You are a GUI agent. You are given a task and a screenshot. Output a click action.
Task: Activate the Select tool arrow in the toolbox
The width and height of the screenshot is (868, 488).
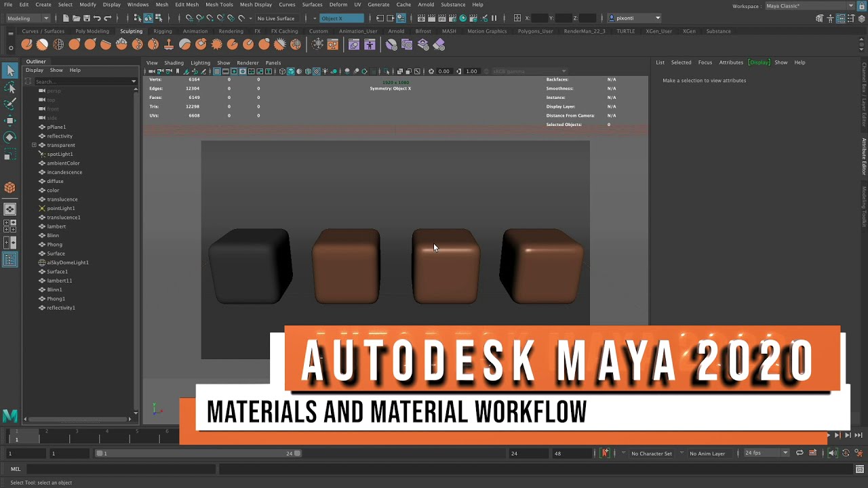pos(10,70)
